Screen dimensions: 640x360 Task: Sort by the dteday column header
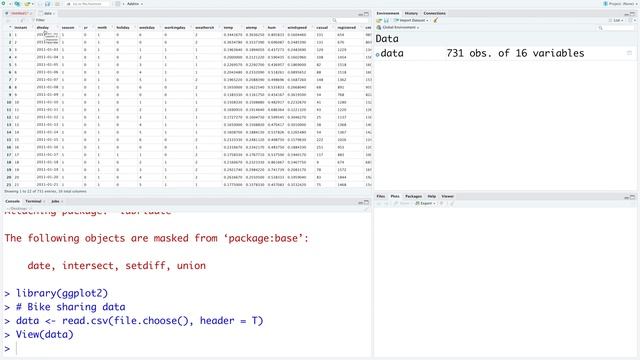[x=42, y=27]
